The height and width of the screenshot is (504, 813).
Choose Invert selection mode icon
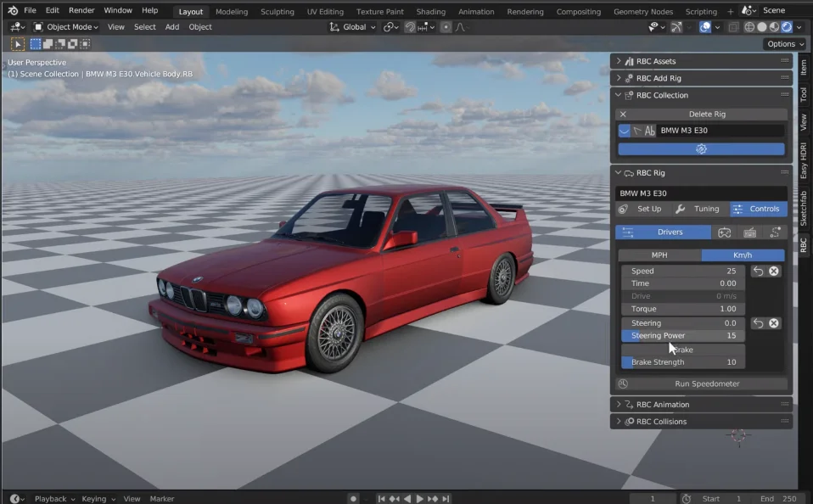(73, 44)
